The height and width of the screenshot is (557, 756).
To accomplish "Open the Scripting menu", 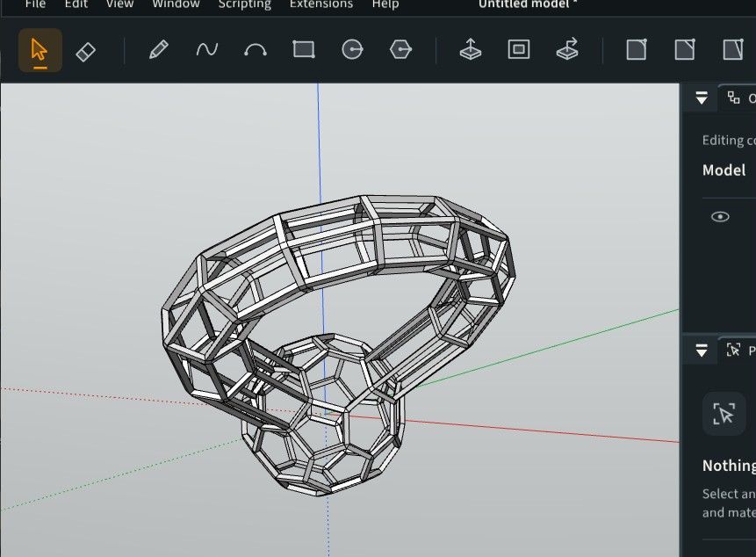I will [244, 4].
